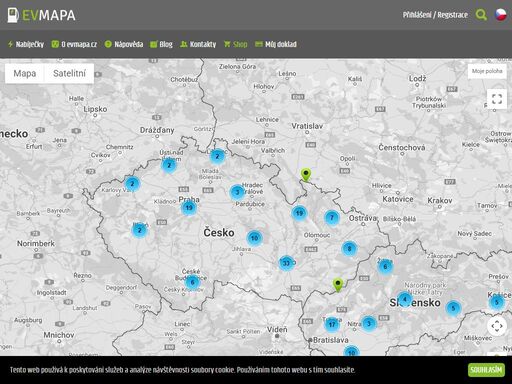The width and height of the screenshot is (512, 384).
Task: Open Přihlášení / Registrace link
Action: point(435,15)
